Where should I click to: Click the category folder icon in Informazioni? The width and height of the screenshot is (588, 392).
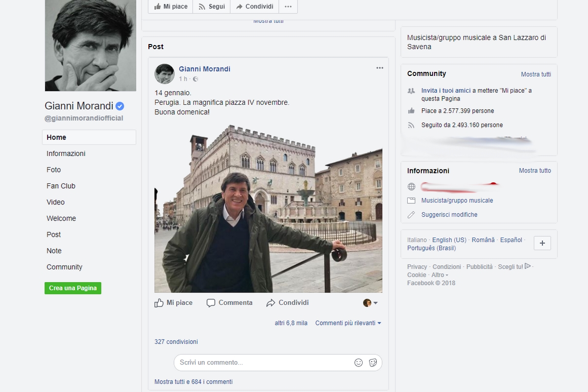pyautogui.click(x=411, y=200)
